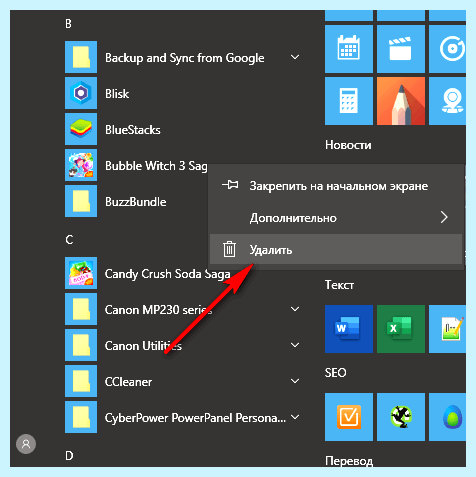Open the notepad with pencil tile

pyautogui.click(x=447, y=329)
